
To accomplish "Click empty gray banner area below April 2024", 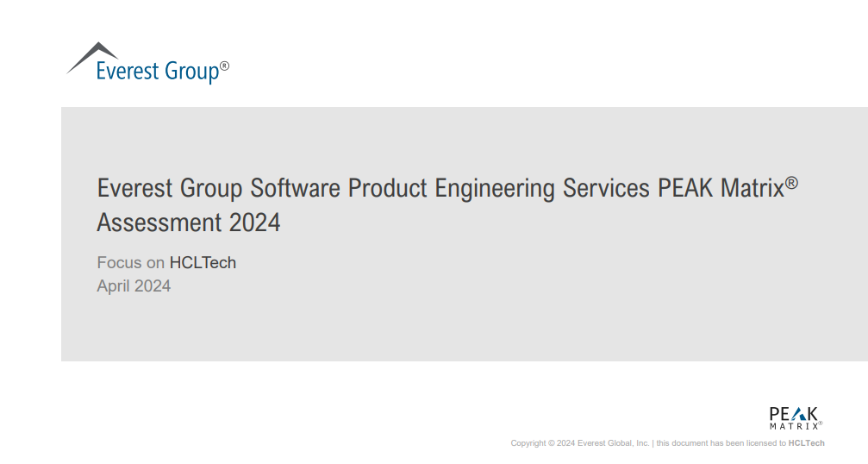I will (x=431, y=332).
